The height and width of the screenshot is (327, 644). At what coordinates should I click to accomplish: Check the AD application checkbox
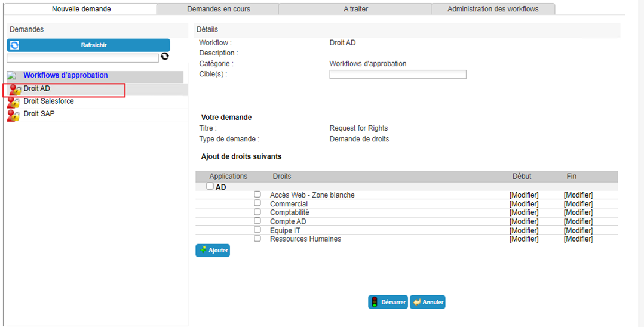210,186
